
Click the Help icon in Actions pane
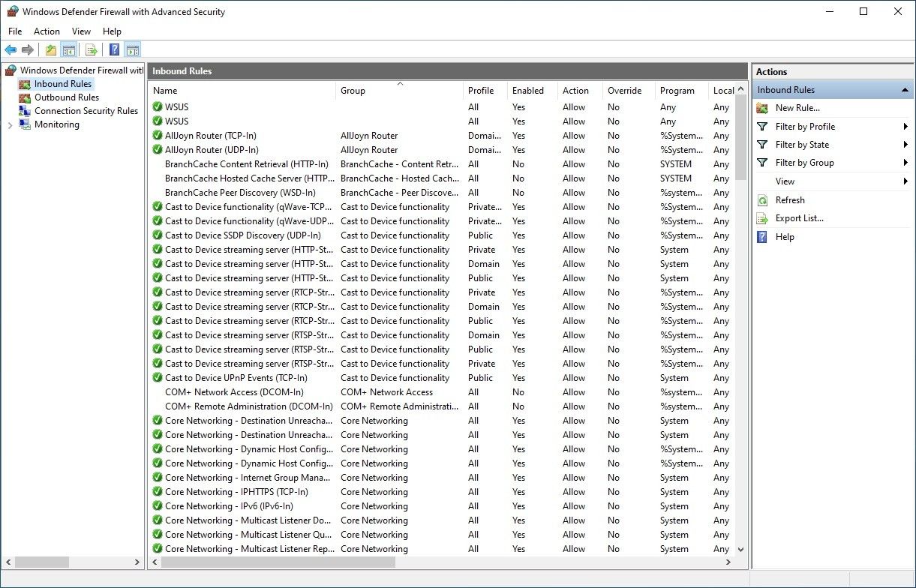click(x=762, y=237)
